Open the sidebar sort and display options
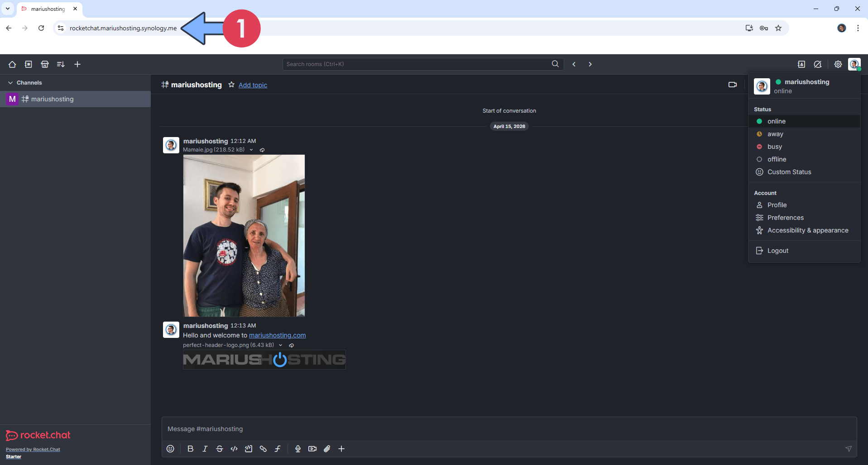868x465 pixels. 61,64
